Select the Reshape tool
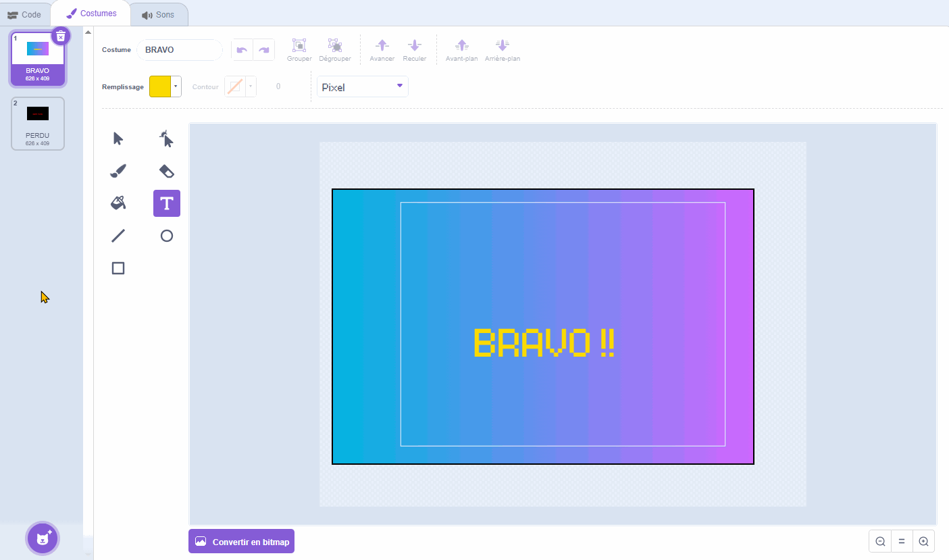This screenshot has width=949, height=560. point(166,139)
